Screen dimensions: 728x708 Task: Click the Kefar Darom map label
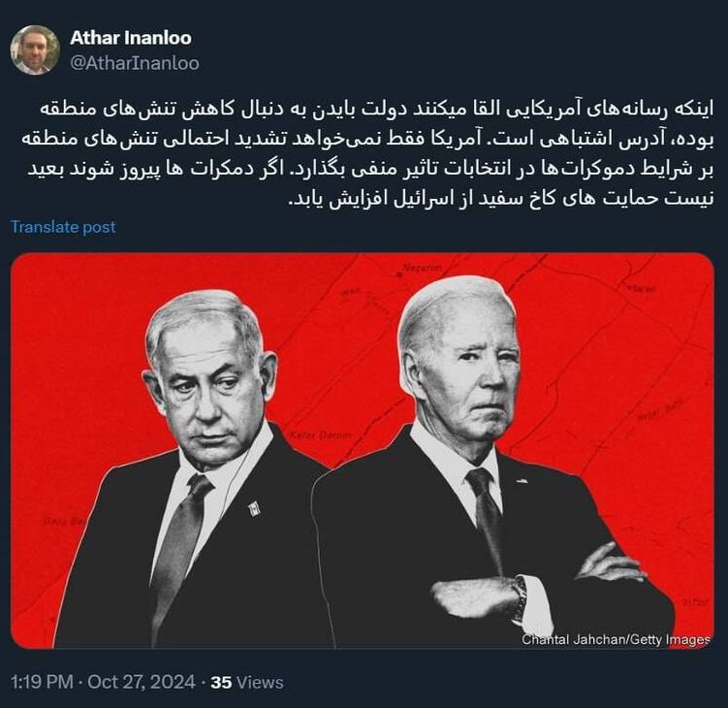(x=320, y=435)
